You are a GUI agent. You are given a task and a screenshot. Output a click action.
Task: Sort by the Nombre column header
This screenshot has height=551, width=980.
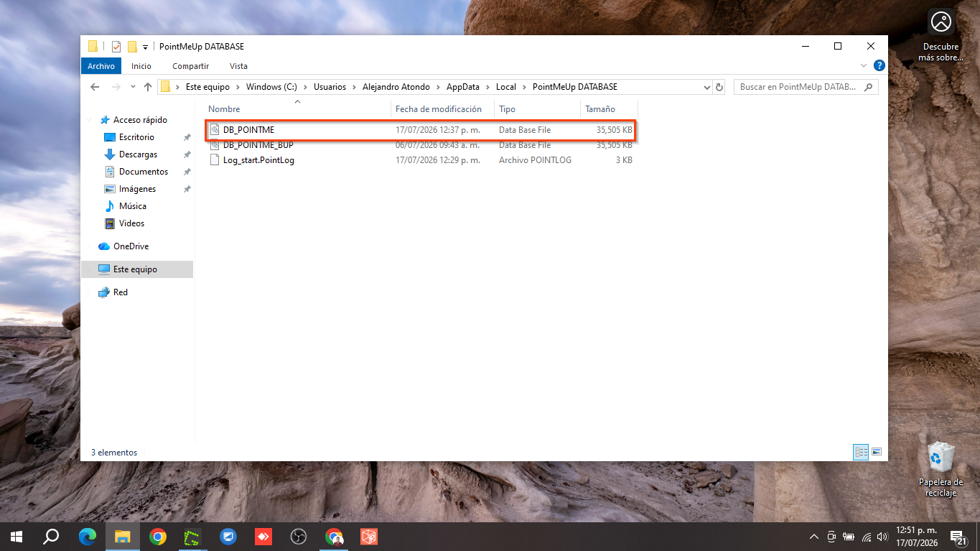[297, 109]
